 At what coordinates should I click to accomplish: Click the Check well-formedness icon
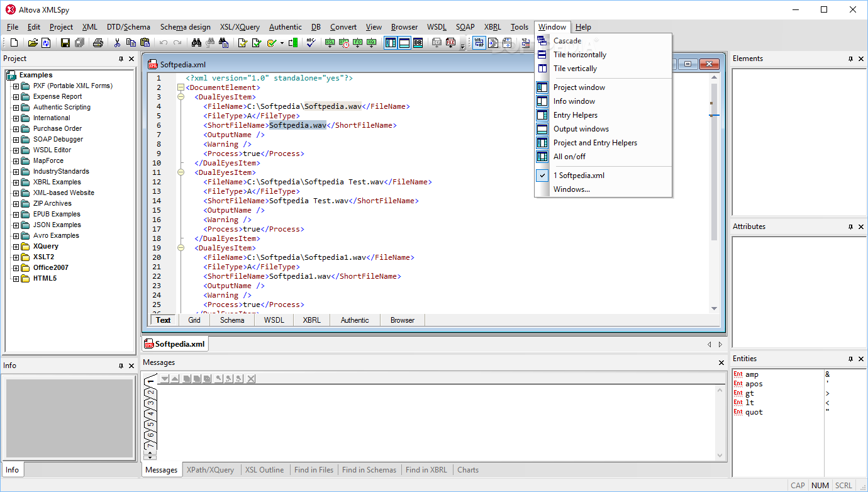click(242, 43)
